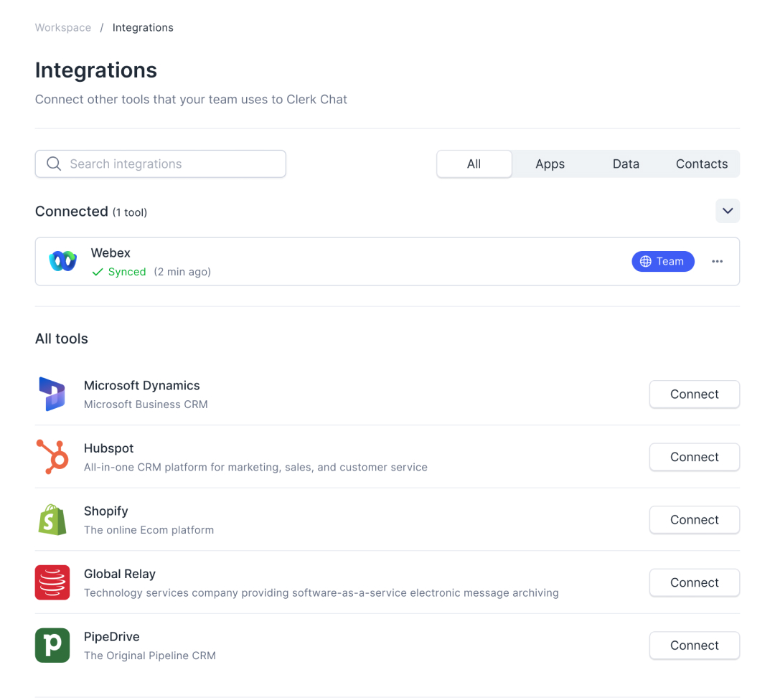Click the Global Relay title
Screen dimensions: 775x700
click(120, 574)
